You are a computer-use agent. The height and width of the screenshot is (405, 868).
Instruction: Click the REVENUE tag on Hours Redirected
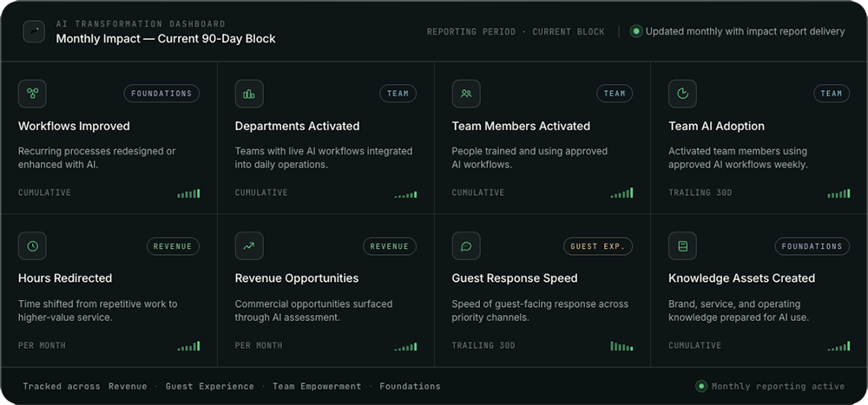pos(173,246)
